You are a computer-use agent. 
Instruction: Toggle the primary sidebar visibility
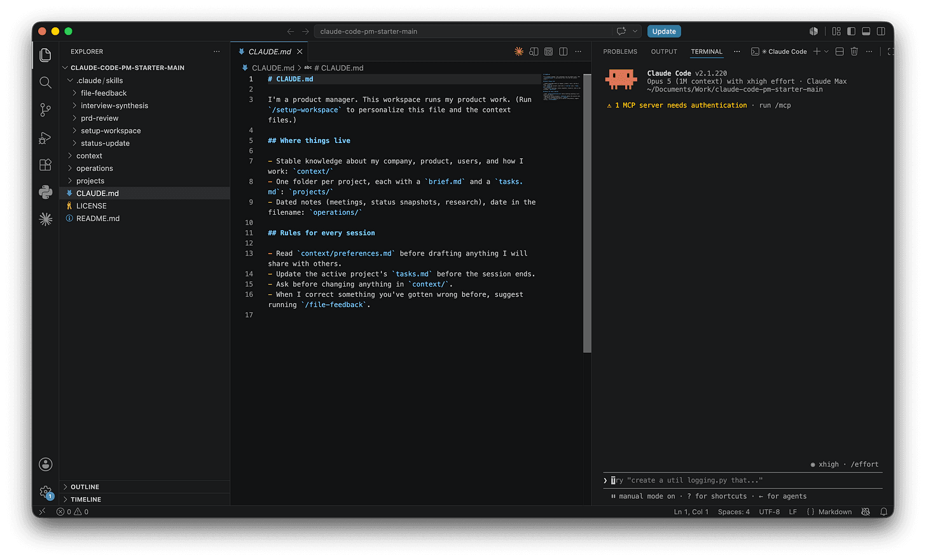click(x=851, y=31)
